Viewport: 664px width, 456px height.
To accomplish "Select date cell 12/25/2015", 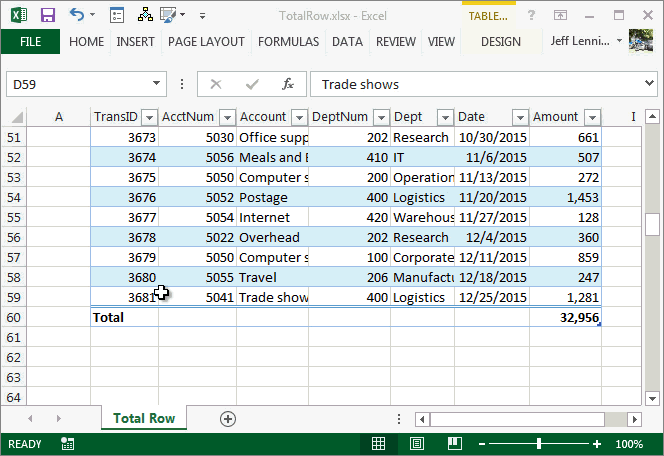I will point(492,297).
